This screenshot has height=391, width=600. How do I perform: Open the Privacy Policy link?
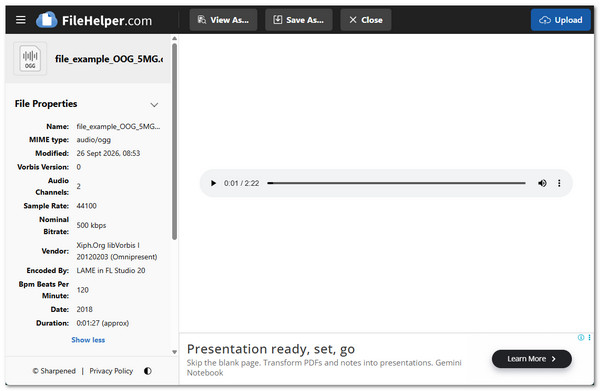(111, 371)
